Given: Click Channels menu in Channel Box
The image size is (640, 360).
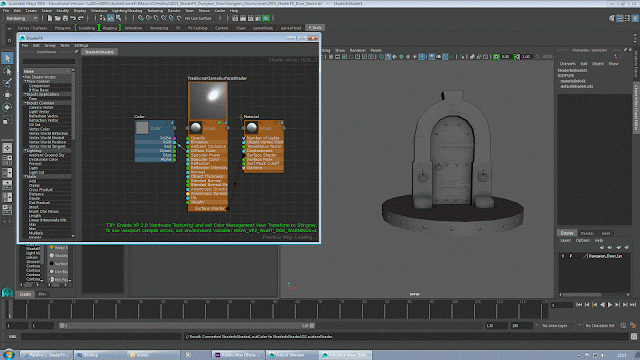Looking at the screenshot, I should pyautogui.click(x=567, y=64).
